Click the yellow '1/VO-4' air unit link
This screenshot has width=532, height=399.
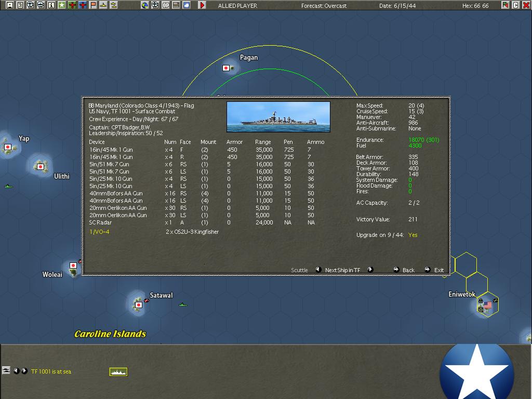point(99,232)
